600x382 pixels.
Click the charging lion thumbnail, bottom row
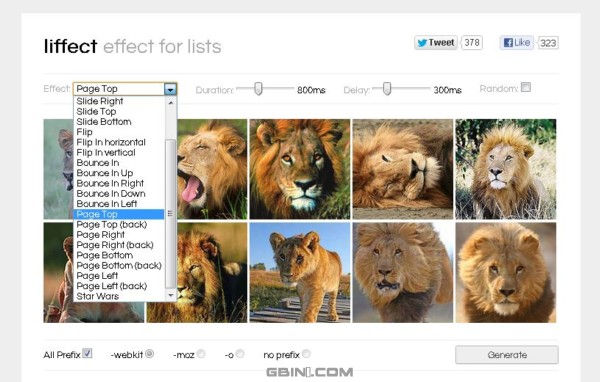click(x=403, y=273)
